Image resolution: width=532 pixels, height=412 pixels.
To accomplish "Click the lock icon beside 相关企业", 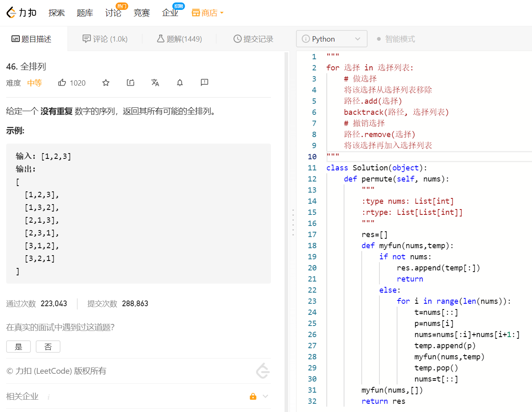I will [253, 396].
